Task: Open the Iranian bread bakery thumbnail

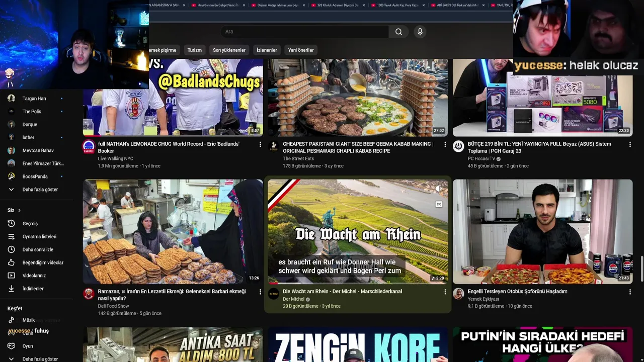Action: [x=173, y=232]
